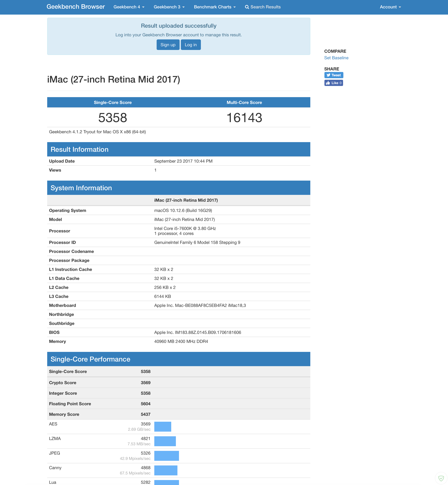Click the L2 Cache 256 KB x 2 value
The image size is (448, 485).
[x=165, y=287]
